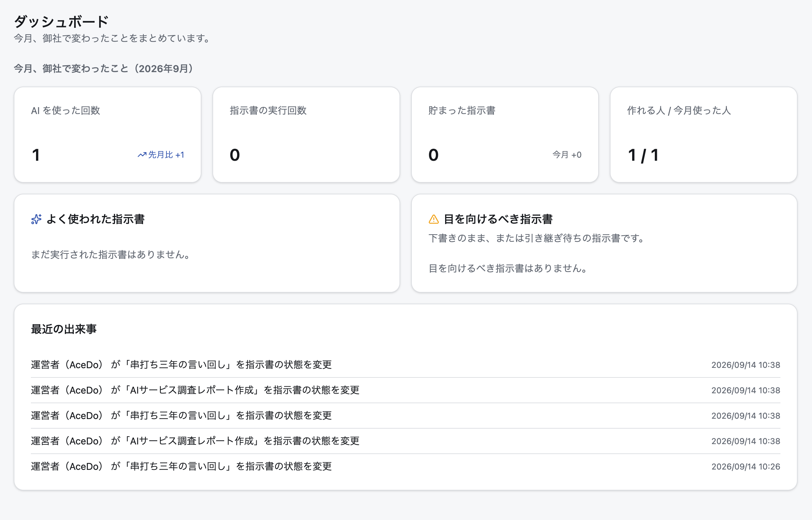Click the first 串打ち三年の言い回し event row
This screenshot has height=520, width=812.
pyautogui.click(x=405, y=365)
